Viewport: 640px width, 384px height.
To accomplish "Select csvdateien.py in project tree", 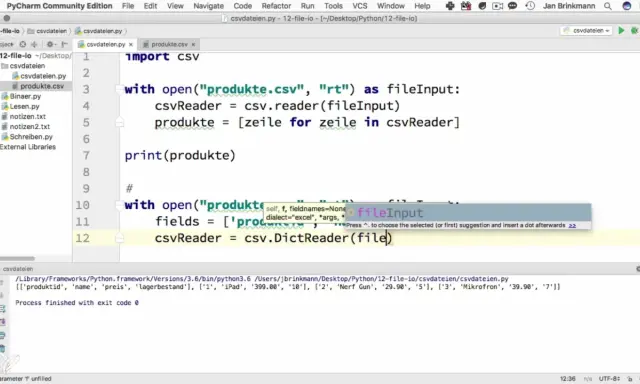I will [x=43, y=76].
